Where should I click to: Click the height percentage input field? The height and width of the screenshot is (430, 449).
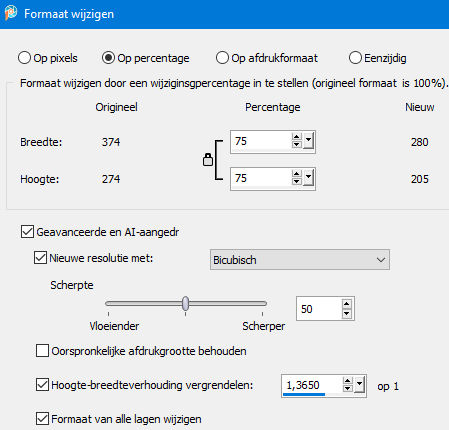click(x=261, y=178)
